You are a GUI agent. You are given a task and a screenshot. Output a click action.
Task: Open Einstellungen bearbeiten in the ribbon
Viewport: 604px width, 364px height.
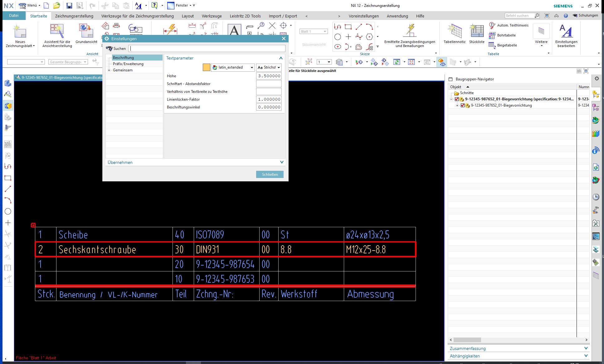[x=566, y=36]
